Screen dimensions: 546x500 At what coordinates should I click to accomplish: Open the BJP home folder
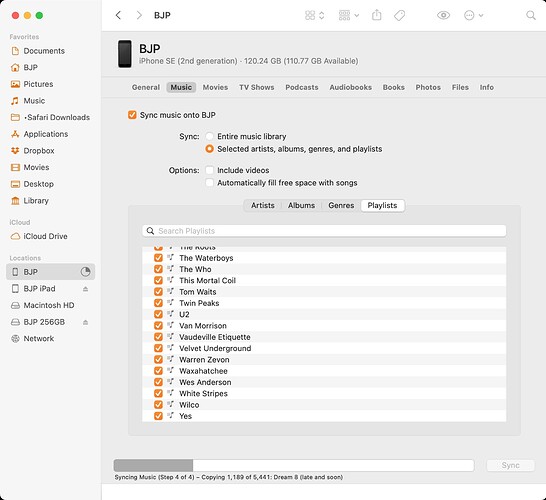(30, 68)
